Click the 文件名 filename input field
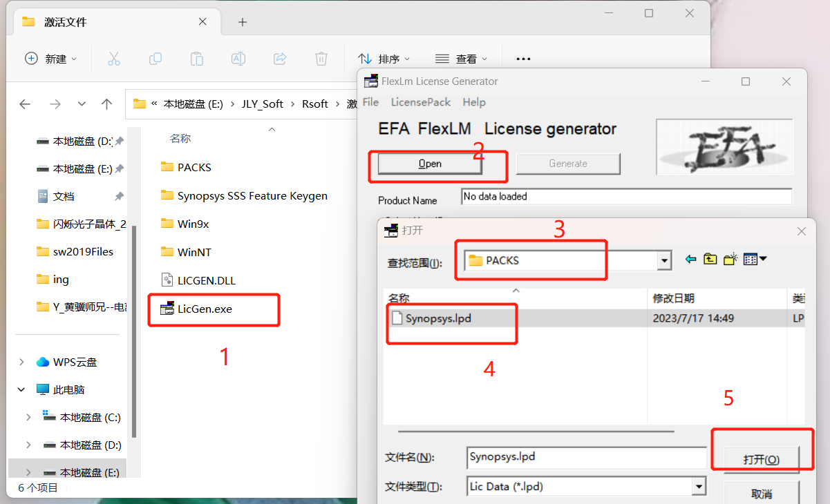 click(x=586, y=457)
